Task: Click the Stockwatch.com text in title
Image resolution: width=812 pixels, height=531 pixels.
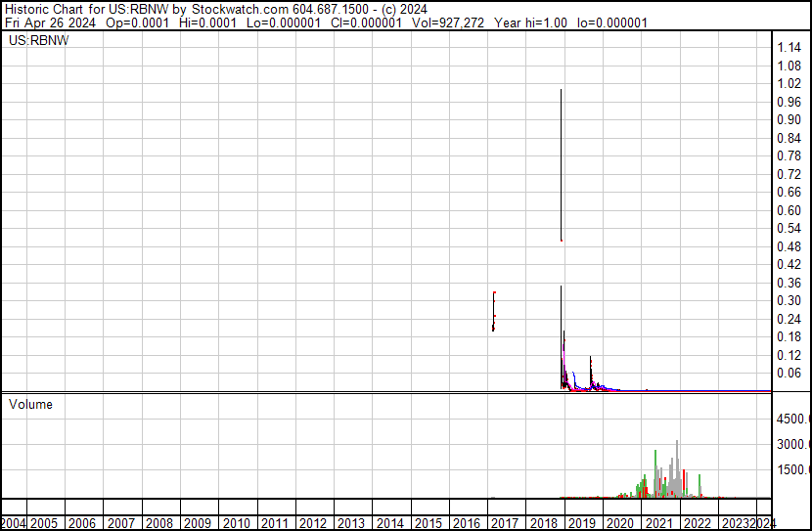Action: click(241, 10)
